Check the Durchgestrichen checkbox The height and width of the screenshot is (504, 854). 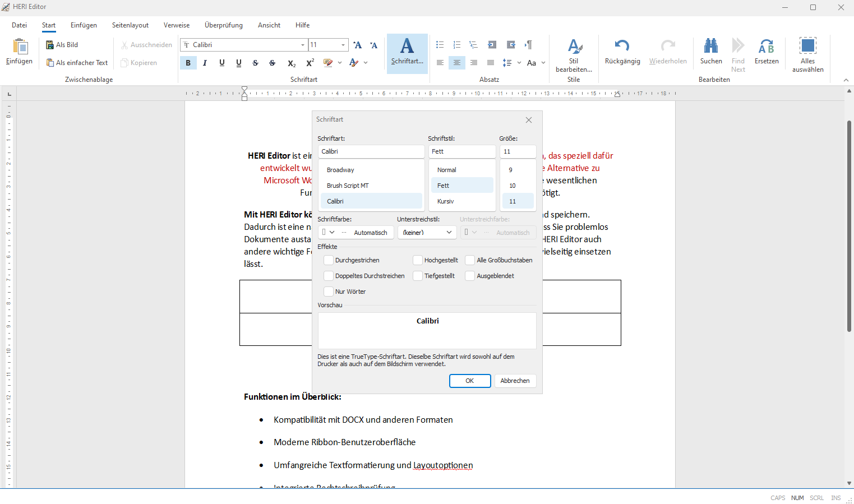tap(329, 260)
